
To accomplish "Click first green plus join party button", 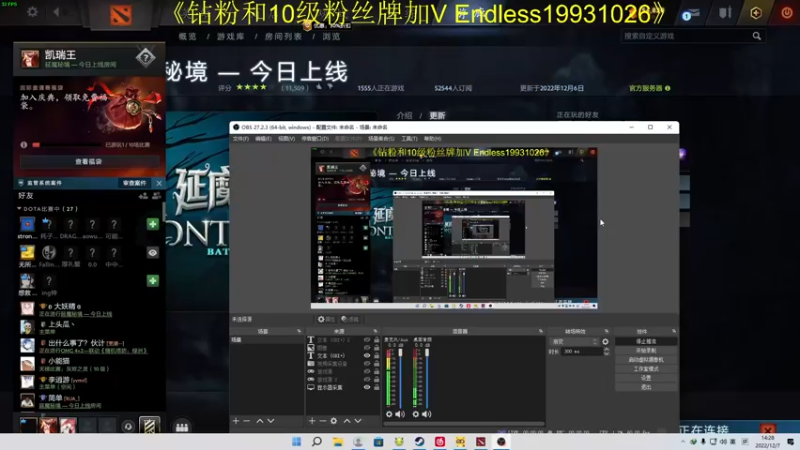I will coord(153,224).
